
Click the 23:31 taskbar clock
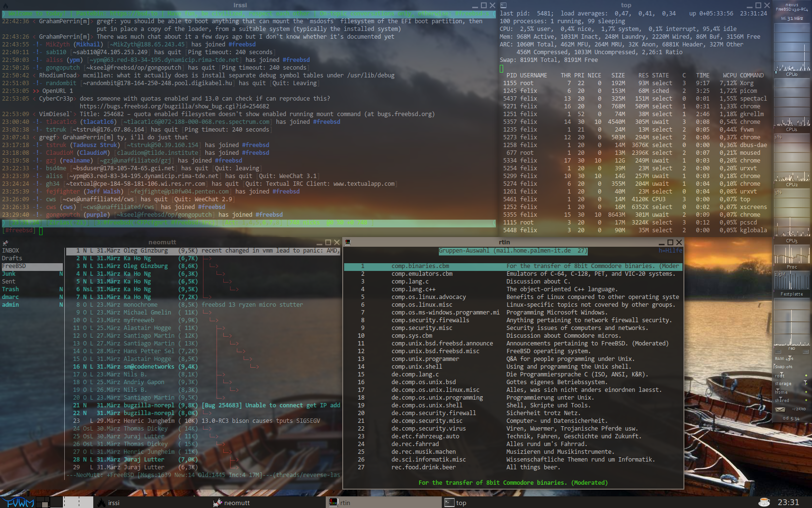point(788,502)
